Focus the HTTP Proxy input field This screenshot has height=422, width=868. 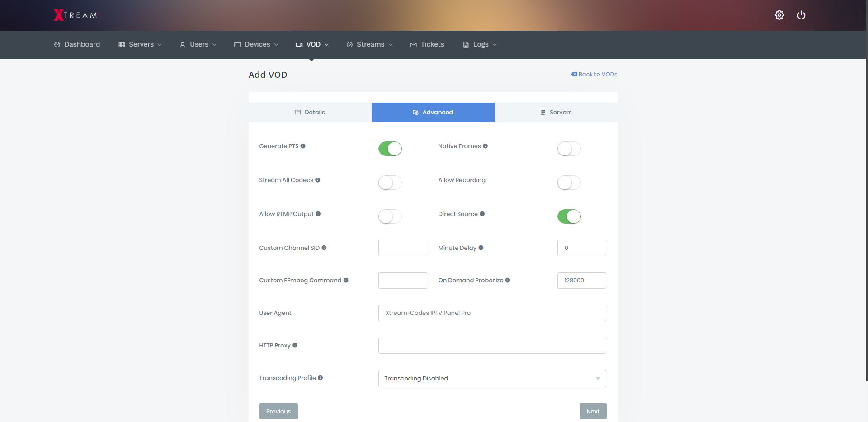pos(492,346)
